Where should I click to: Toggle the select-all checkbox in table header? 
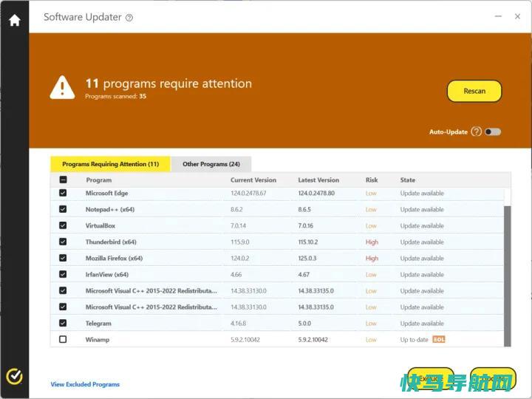(63, 180)
